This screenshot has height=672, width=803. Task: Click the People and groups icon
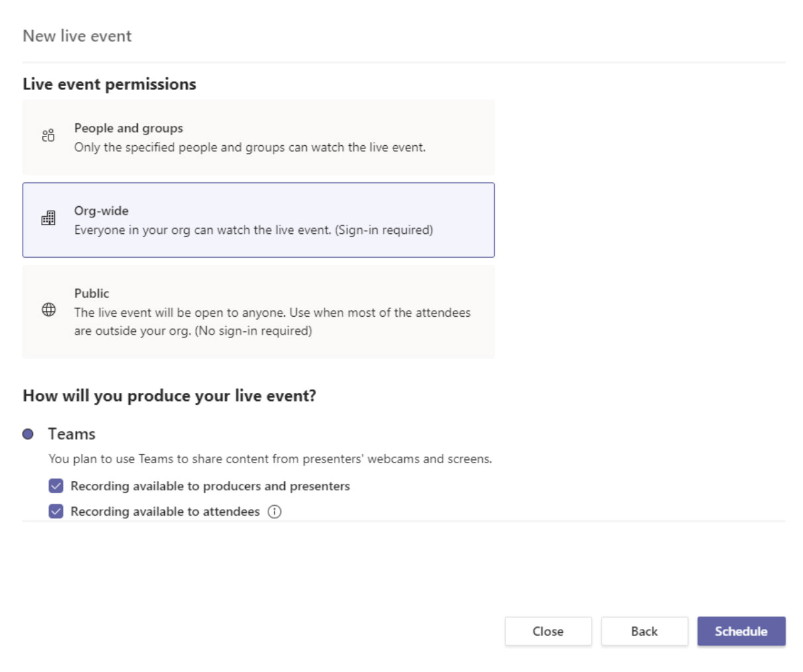click(x=48, y=136)
